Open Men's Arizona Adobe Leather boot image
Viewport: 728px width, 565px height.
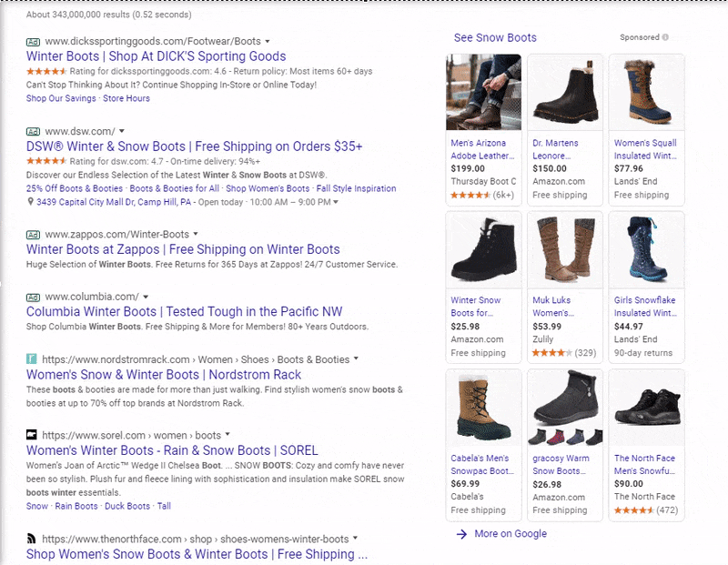coord(483,92)
